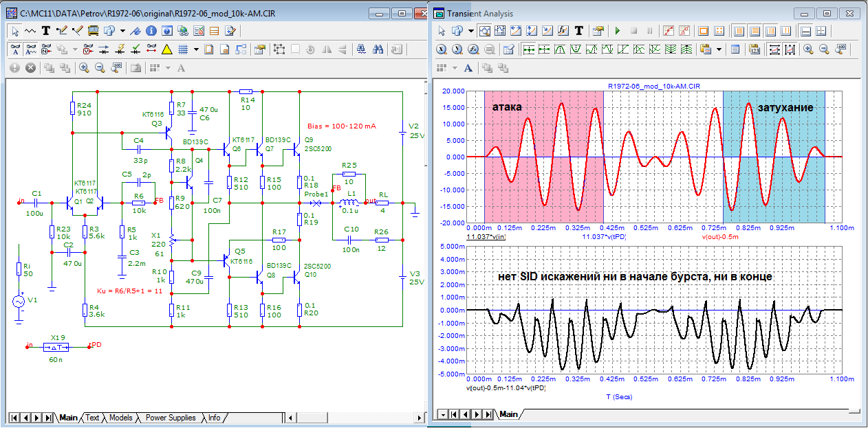This screenshot has height=428, width=868.
Task: Switch to the Models tab
Action: click(x=120, y=418)
